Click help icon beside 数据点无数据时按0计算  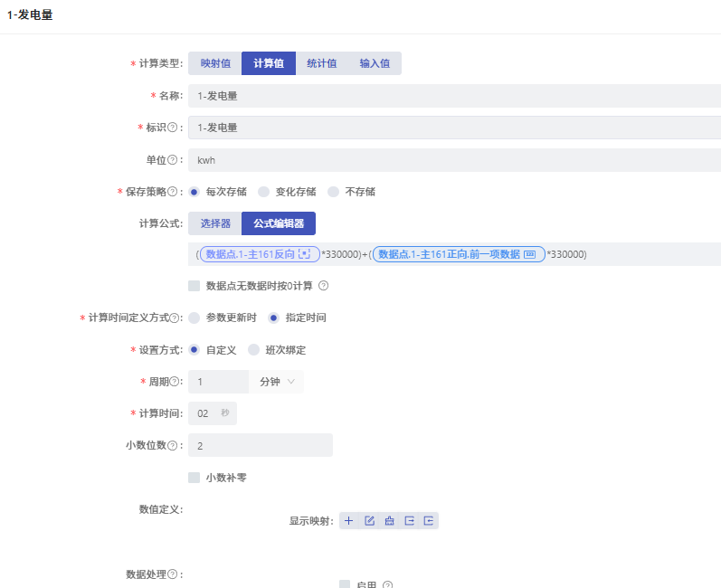323,286
